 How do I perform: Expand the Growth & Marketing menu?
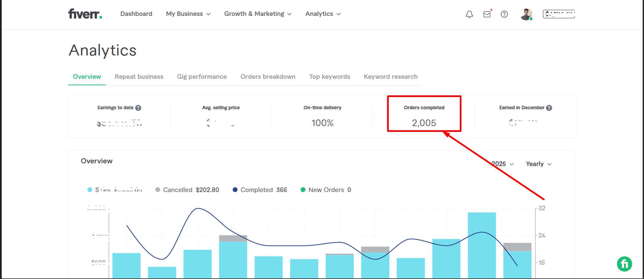[258, 14]
